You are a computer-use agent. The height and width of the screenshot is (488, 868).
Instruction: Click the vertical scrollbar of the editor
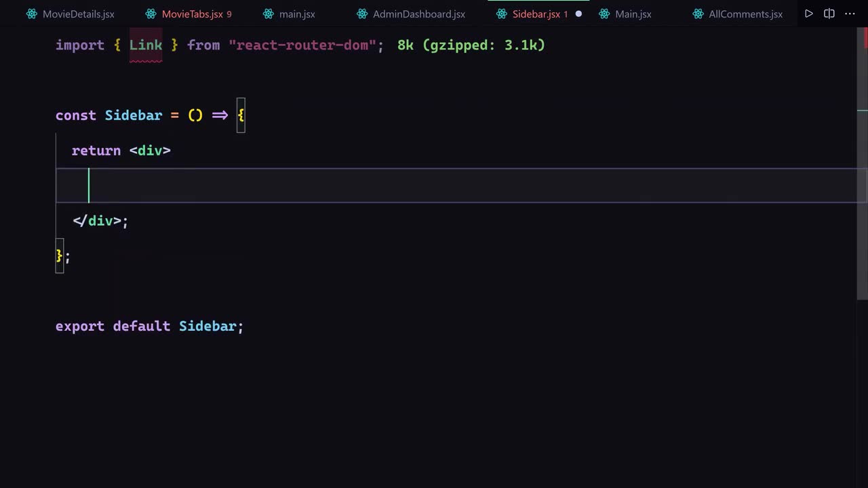pyautogui.click(x=863, y=163)
